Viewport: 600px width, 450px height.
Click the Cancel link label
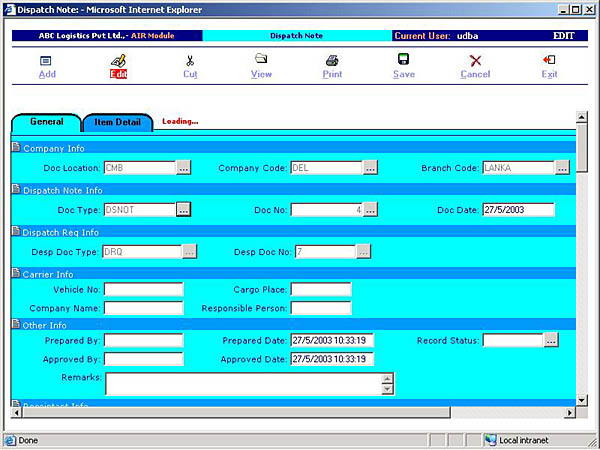click(x=475, y=74)
